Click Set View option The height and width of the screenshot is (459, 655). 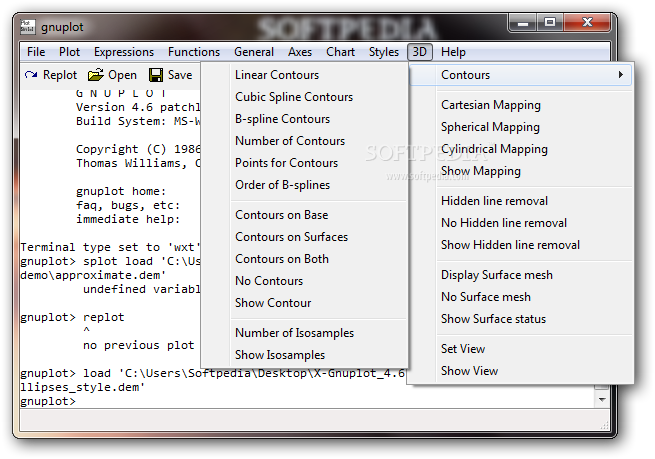click(520, 349)
